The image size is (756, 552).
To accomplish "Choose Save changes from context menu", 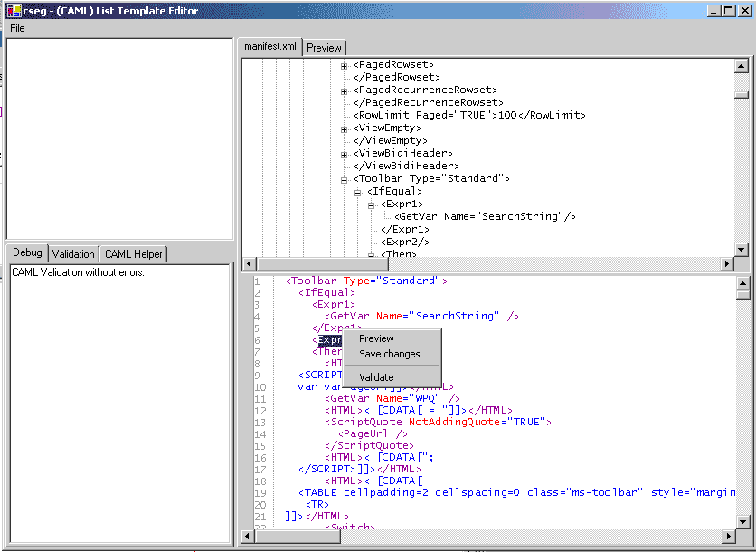I will (x=390, y=354).
